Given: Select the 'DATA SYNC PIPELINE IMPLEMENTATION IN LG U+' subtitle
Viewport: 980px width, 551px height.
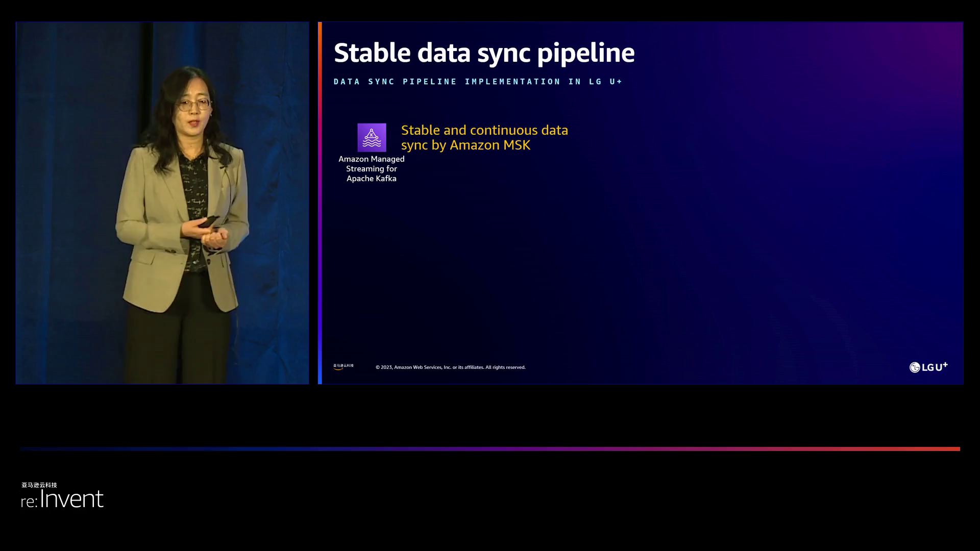Looking at the screenshot, I should pyautogui.click(x=478, y=82).
